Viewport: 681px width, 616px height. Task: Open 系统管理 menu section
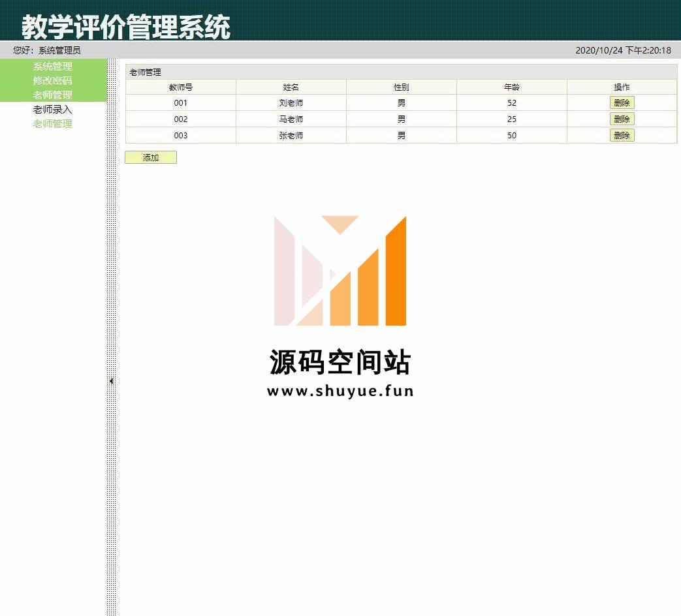pos(52,67)
